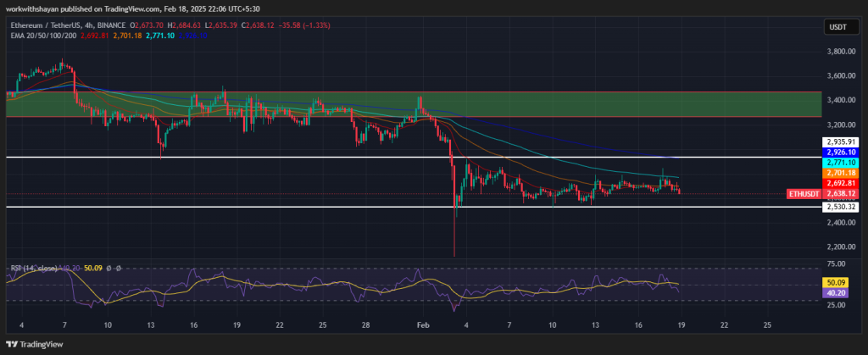Click the TradingView logo icon
The height and width of the screenshot is (355, 868).
pyautogui.click(x=11, y=342)
